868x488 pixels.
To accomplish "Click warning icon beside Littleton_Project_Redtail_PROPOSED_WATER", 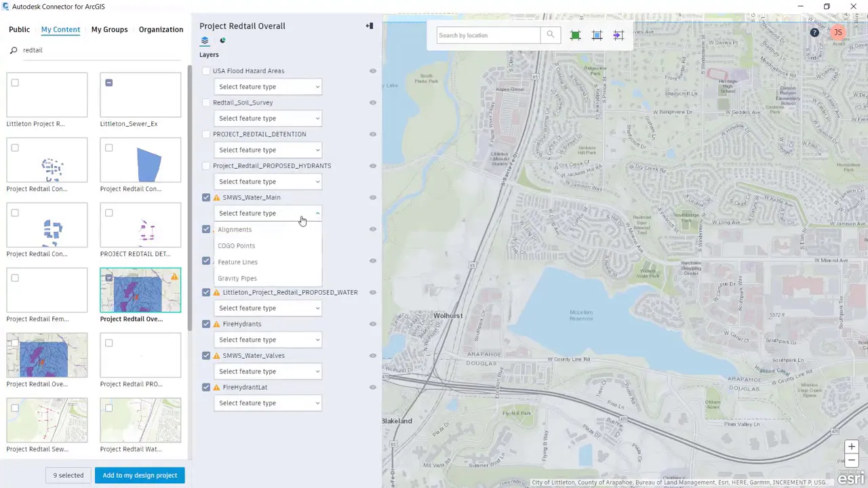I will 217,293.
